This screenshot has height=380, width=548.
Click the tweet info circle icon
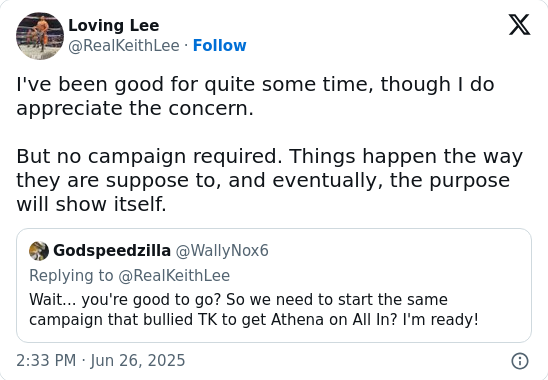[520, 361]
